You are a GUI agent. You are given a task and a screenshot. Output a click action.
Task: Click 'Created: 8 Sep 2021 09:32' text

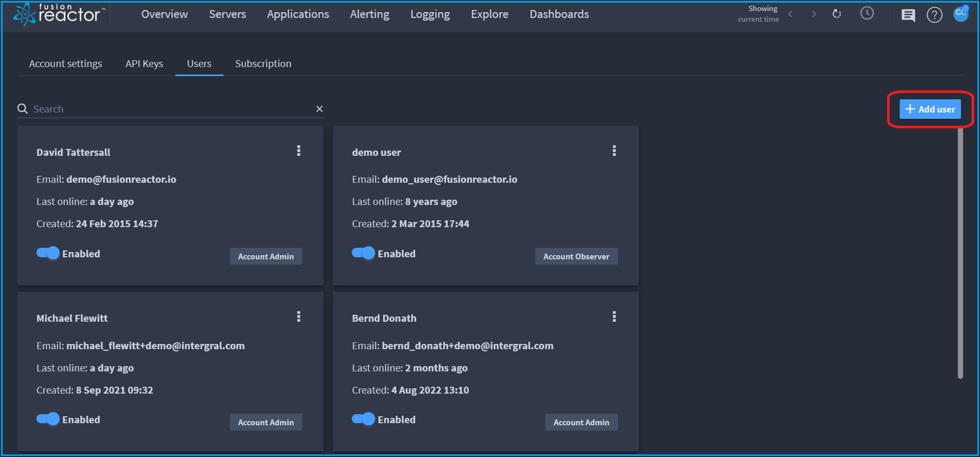[x=95, y=390]
